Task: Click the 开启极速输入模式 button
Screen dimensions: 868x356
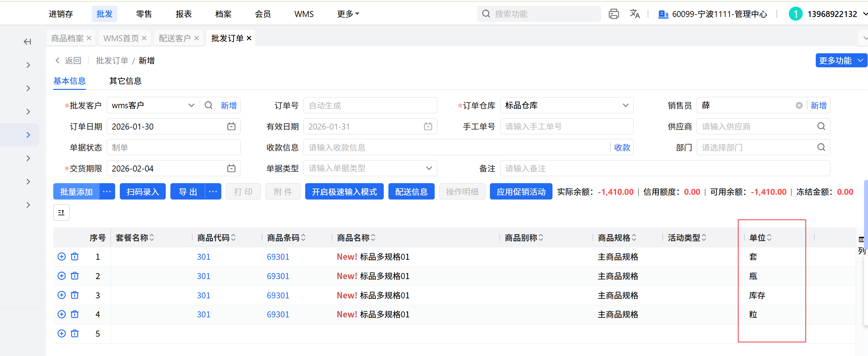Action: pyautogui.click(x=344, y=191)
